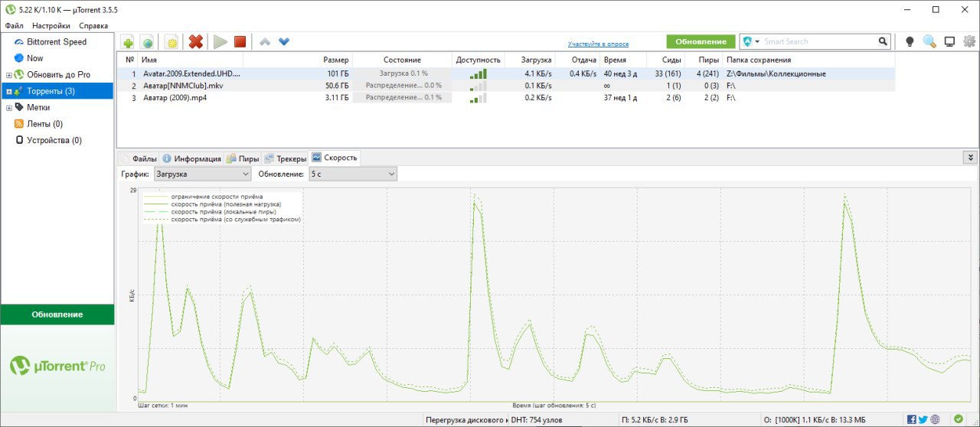Select Устройства (0) in sidebar
This screenshot has height=427, width=980.
click(54, 141)
